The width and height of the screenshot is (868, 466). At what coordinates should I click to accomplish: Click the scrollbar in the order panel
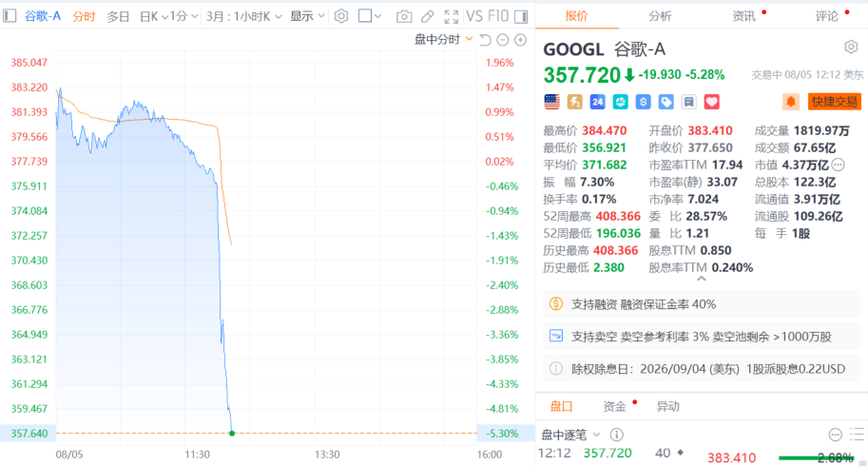(862, 463)
